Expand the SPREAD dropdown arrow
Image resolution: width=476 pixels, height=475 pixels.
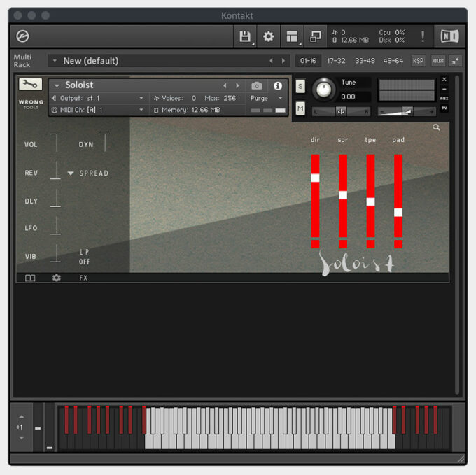coord(71,173)
